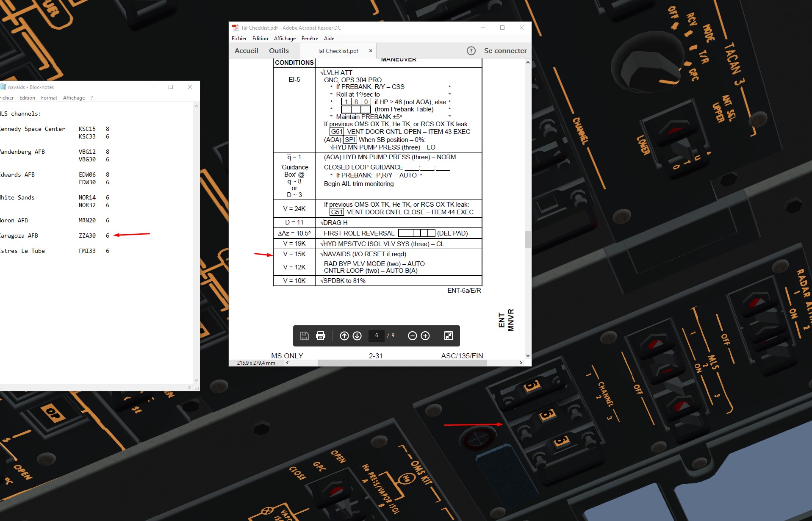This screenshot has height=521, width=812.
Task: Open the Fenêtre menu in Acrobat Reader
Action: (x=310, y=39)
